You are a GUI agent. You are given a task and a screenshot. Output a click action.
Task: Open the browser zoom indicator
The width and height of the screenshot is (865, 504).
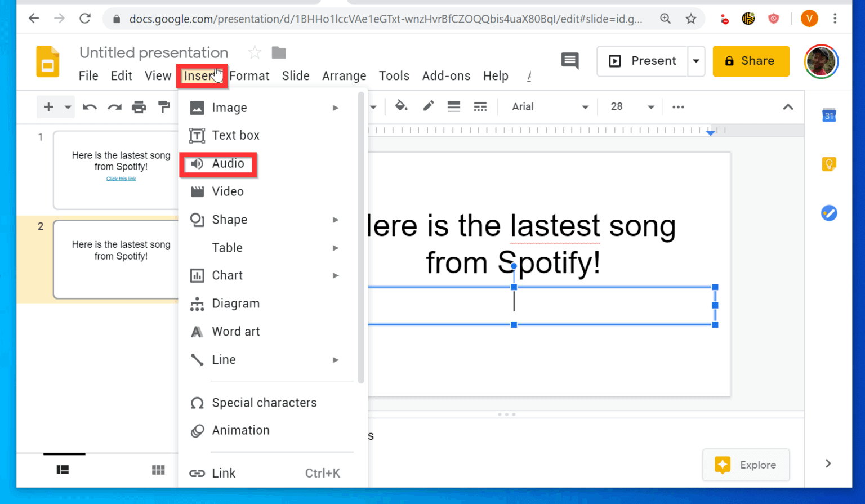pyautogui.click(x=666, y=19)
